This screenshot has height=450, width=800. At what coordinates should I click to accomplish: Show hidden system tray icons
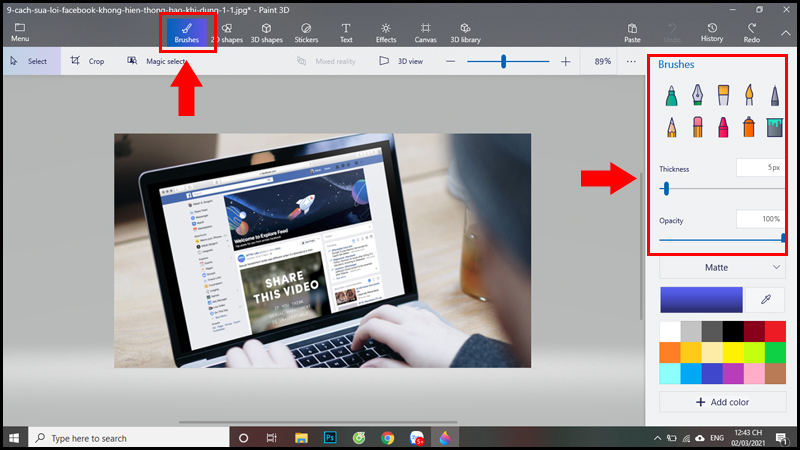657,438
